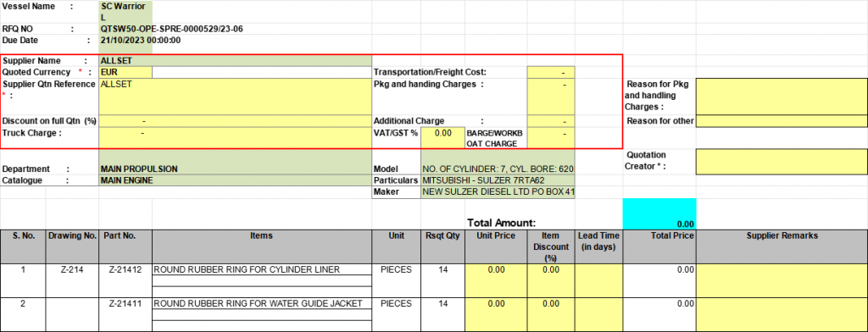
Task: Select the Discount on full Qtn field
Action: point(236,121)
